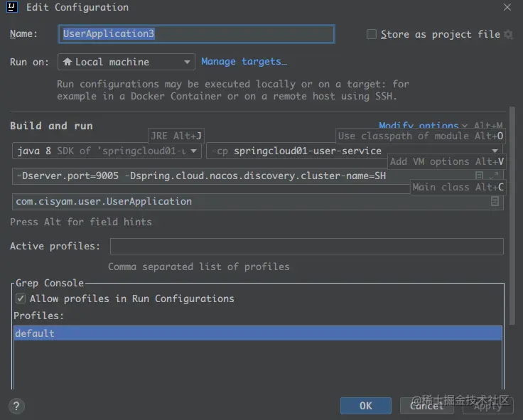Browse main class with the list icon
523x420 pixels.
[x=495, y=201]
